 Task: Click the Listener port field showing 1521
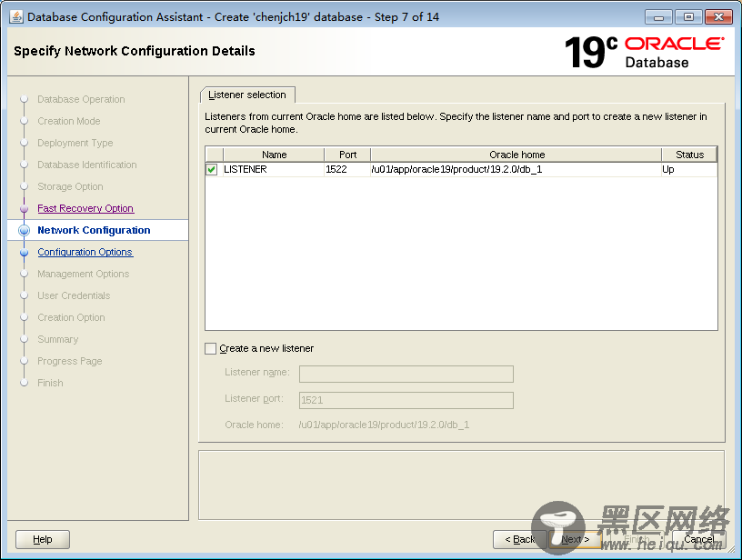(x=406, y=400)
